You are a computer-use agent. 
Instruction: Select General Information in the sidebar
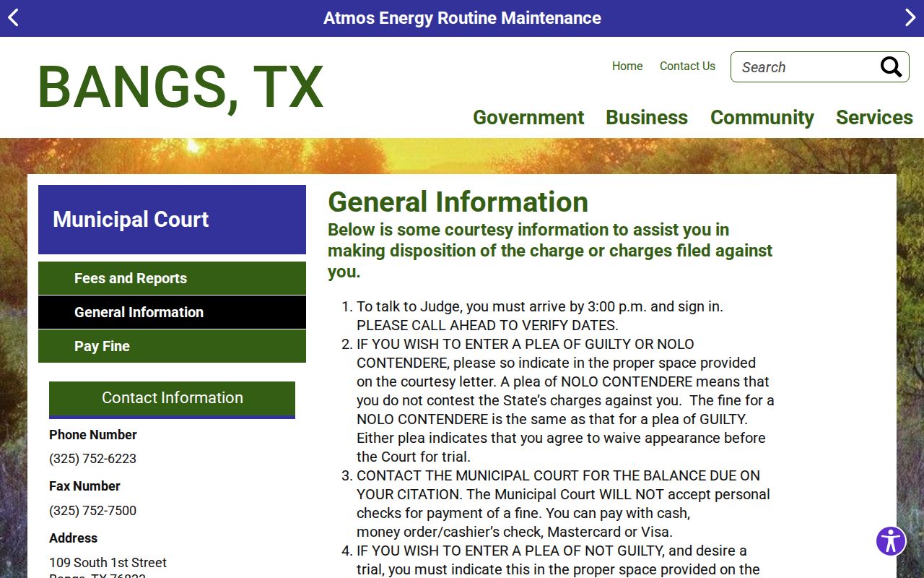point(172,312)
